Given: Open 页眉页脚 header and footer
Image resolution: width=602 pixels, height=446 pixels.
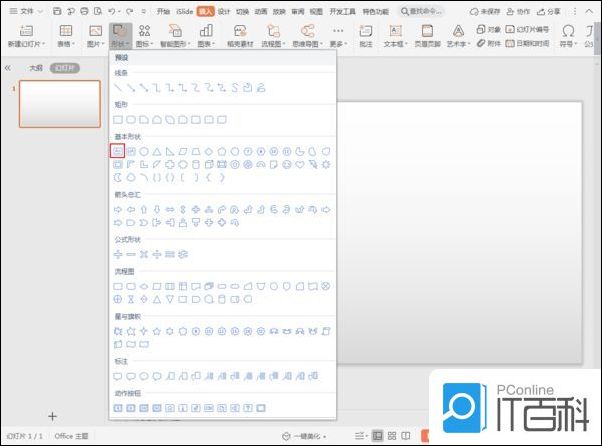Looking at the screenshot, I should tap(427, 36).
